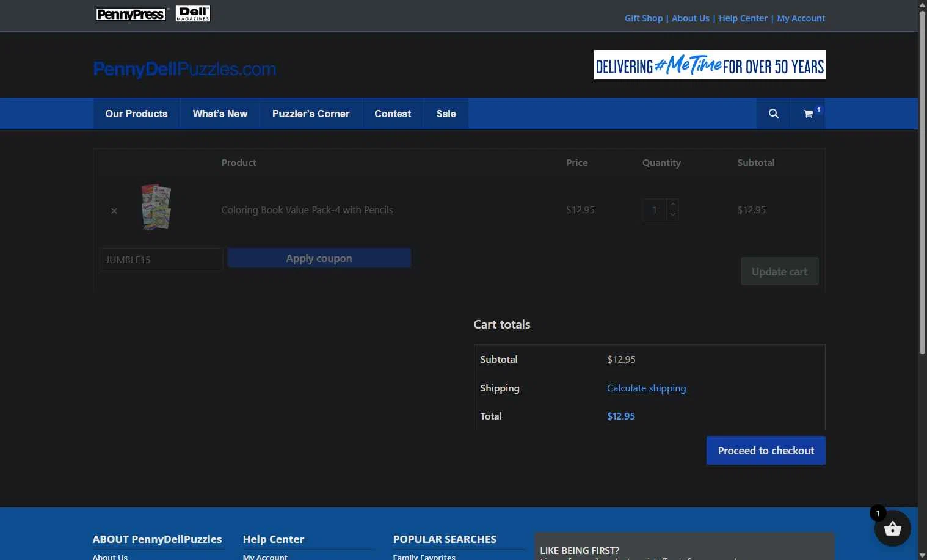Click the POPULAR SEARCHES footer heading

[445, 539]
